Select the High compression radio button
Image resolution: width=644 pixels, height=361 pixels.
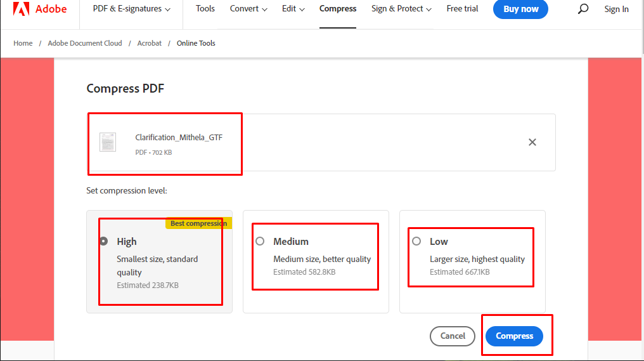104,241
